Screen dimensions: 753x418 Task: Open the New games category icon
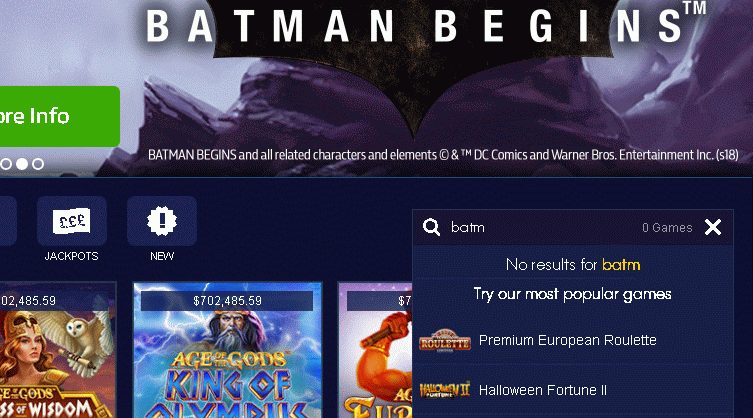pyautogui.click(x=162, y=221)
